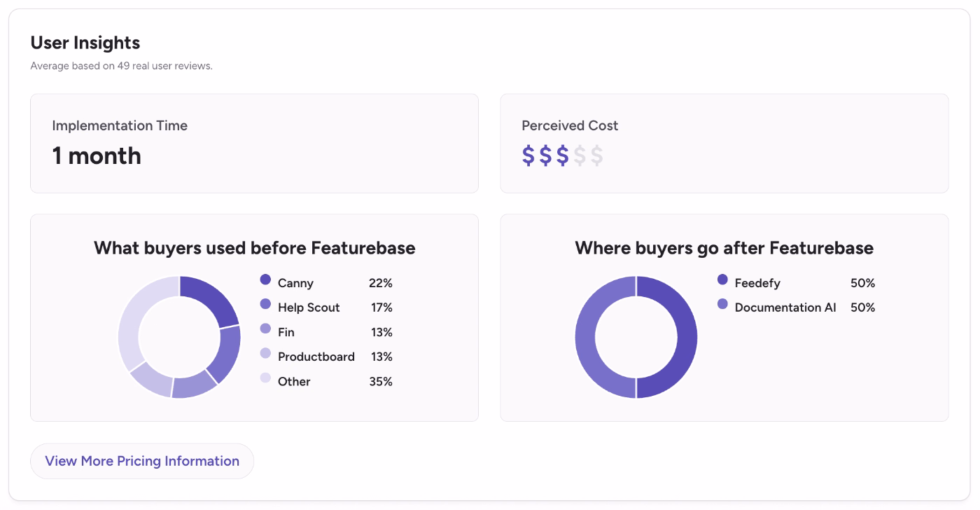Click the Productboard legend color dot
Image resolution: width=980 pixels, height=510 pixels.
click(265, 353)
